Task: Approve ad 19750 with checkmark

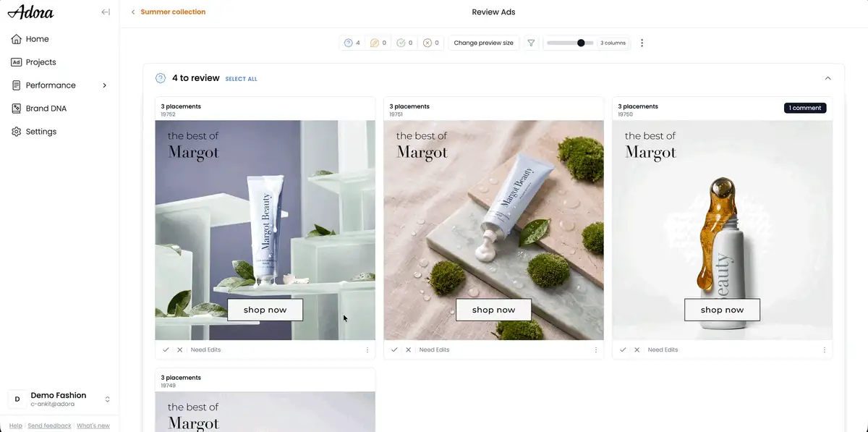Action: click(623, 350)
